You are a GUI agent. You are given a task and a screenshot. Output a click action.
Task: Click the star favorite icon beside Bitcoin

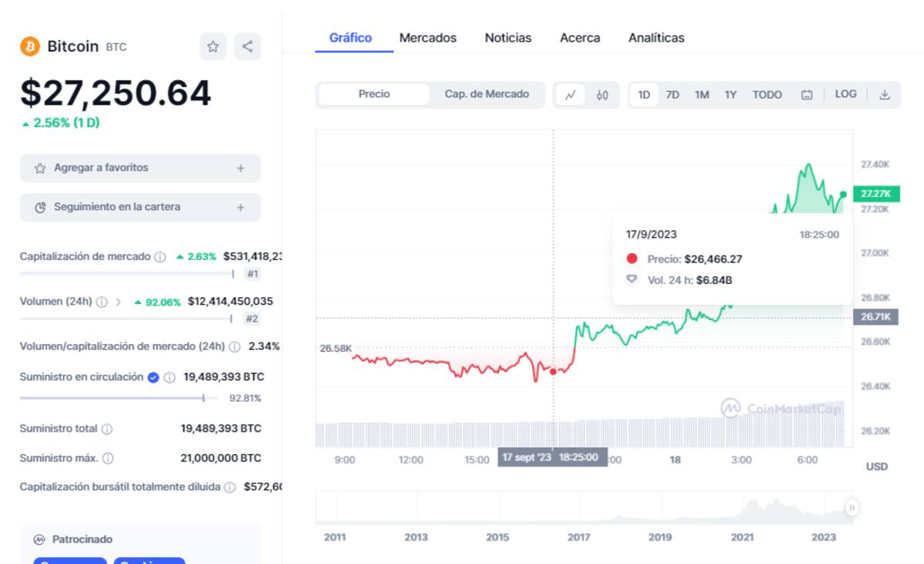(213, 47)
